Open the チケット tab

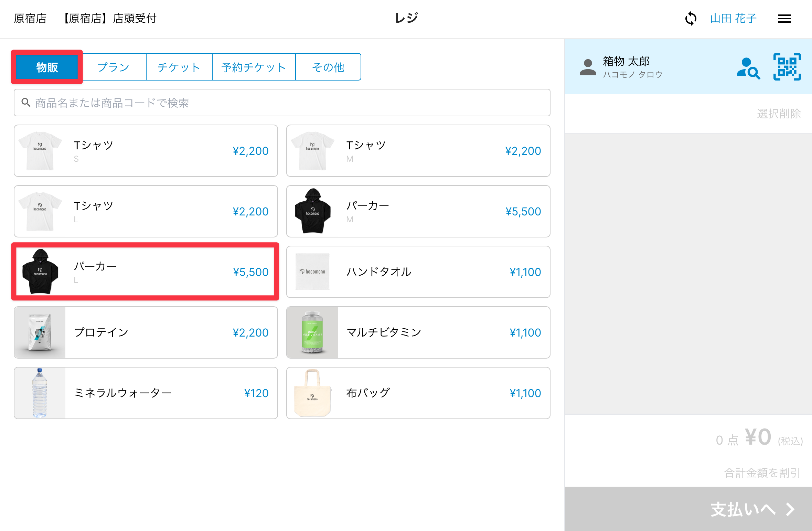(179, 67)
